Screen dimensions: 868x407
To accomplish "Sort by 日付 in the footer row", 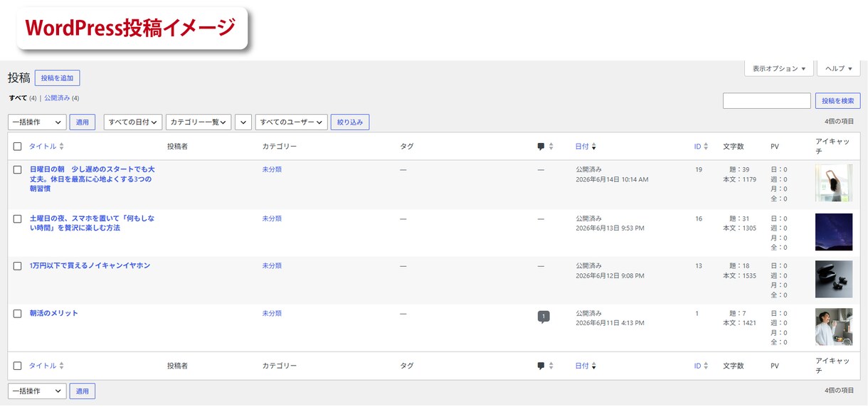I will pyautogui.click(x=586, y=366).
